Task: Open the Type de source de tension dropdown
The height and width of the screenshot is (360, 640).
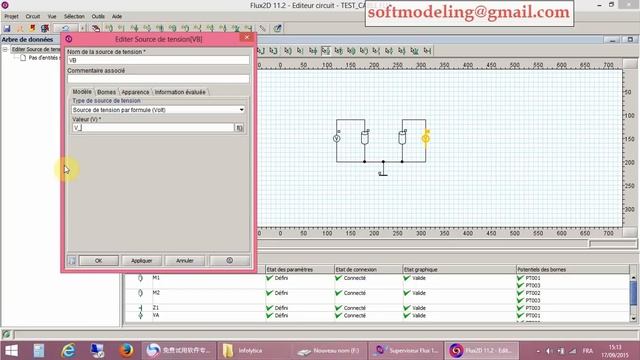Action: pos(158,110)
